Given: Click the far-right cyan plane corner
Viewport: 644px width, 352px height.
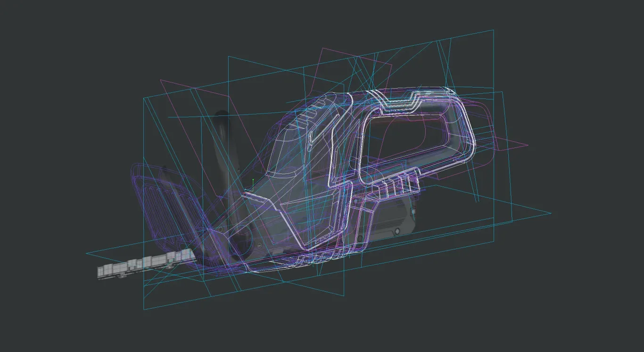Looking at the screenshot, I should click(x=551, y=213).
